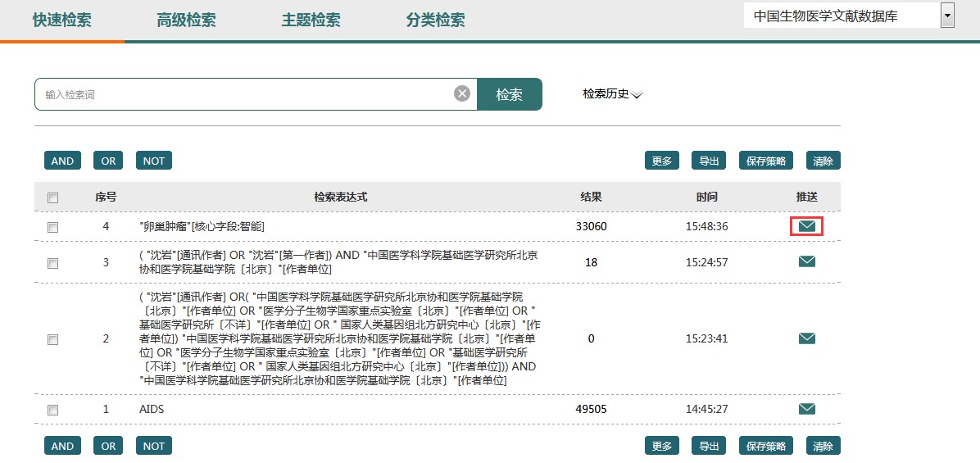Check the box for search row 3

coord(53,263)
